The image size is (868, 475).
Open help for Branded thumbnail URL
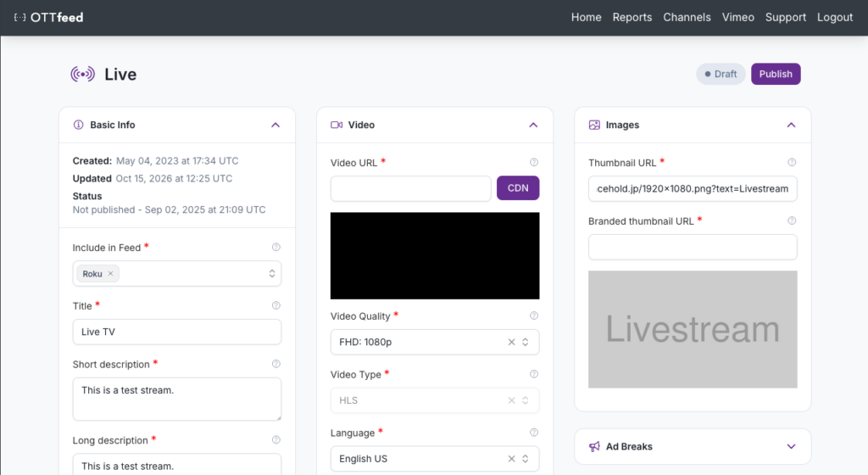click(x=792, y=221)
